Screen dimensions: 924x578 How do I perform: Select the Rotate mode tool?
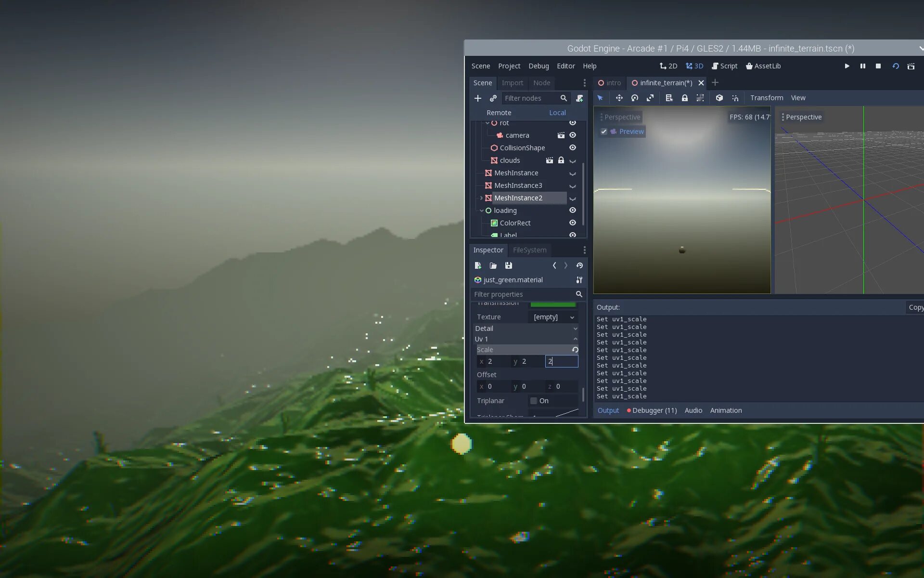click(635, 98)
